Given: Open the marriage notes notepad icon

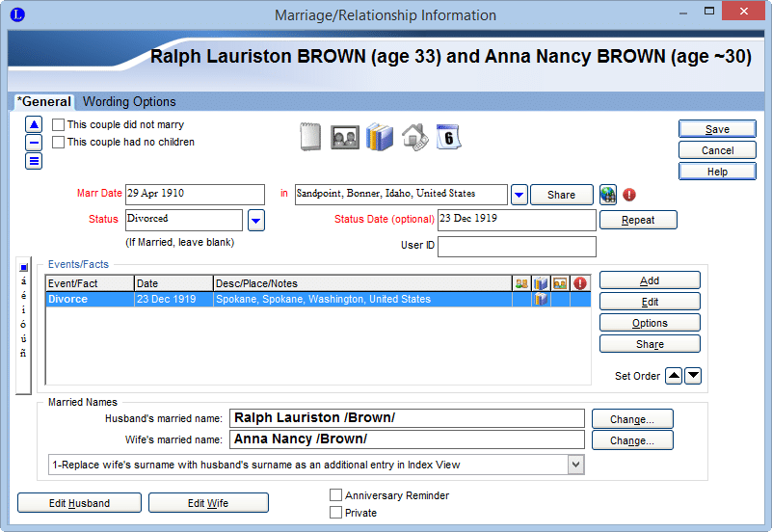Looking at the screenshot, I should [x=310, y=137].
